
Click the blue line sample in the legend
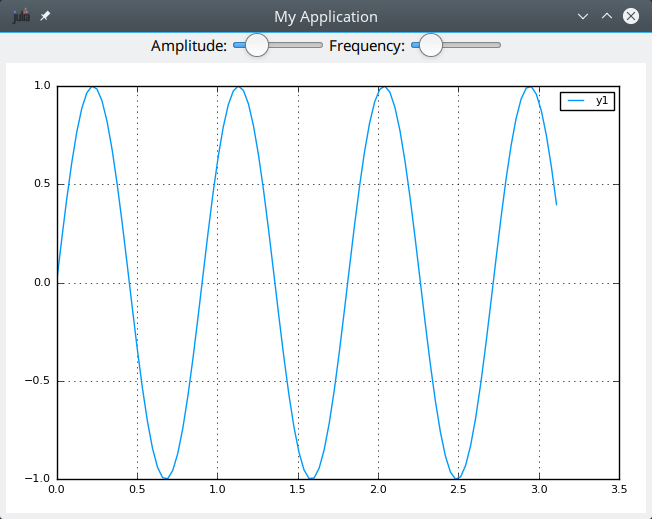click(x=577, y=101)
